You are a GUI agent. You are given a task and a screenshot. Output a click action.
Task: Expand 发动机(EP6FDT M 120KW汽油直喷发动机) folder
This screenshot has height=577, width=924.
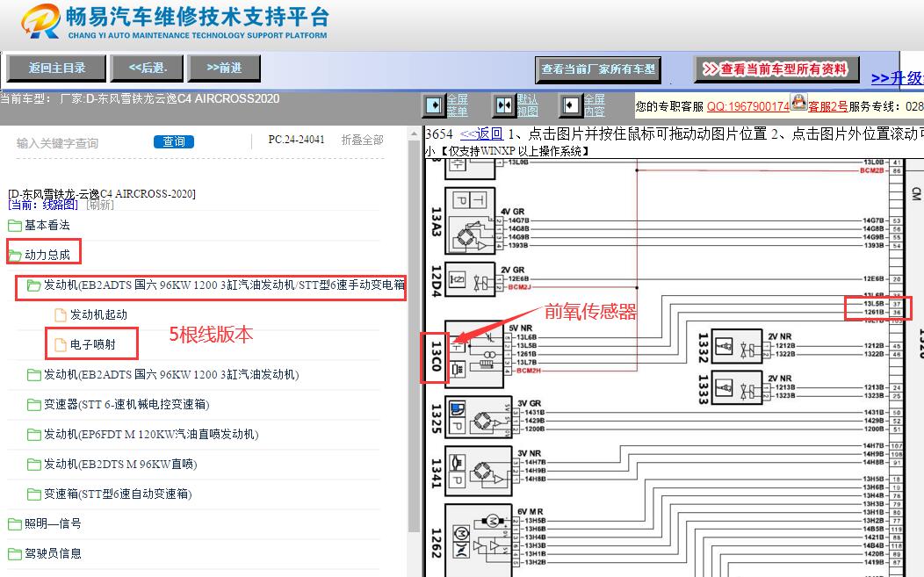[151, 435]
